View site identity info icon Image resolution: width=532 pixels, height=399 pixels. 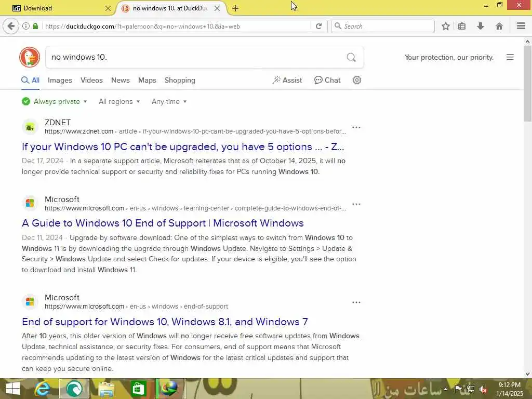click(x=26, y=26)
